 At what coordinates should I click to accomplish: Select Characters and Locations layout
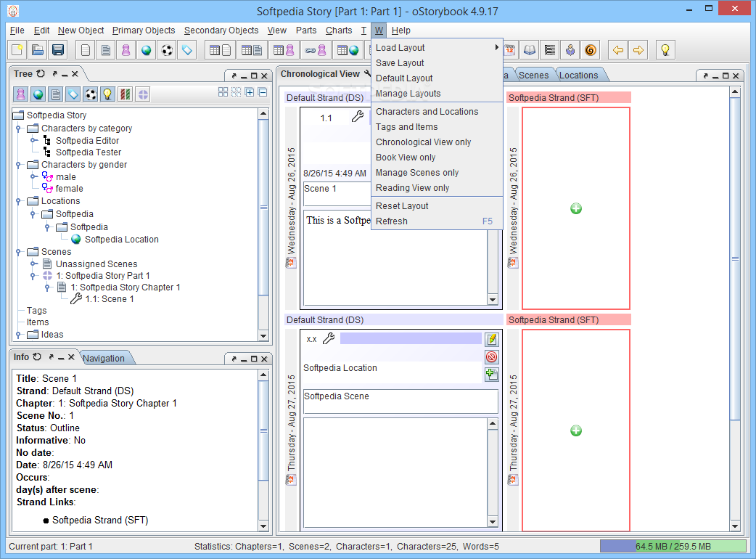[437, 111]
